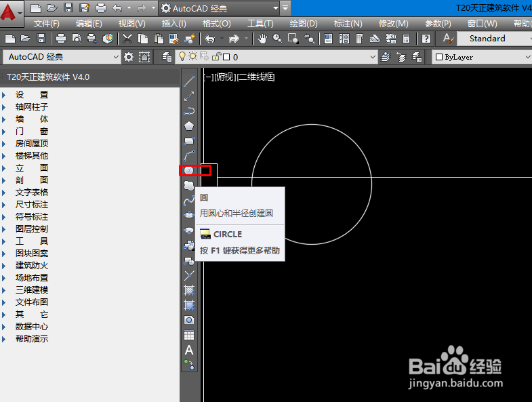Select the Ellipse tool
This screenshot has height=402, width=532.
[189, 216]
